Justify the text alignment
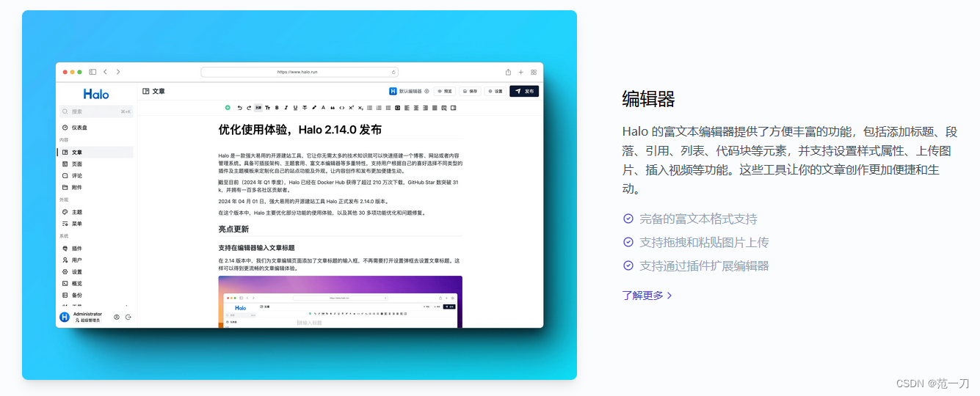 [x=435, y=108]
